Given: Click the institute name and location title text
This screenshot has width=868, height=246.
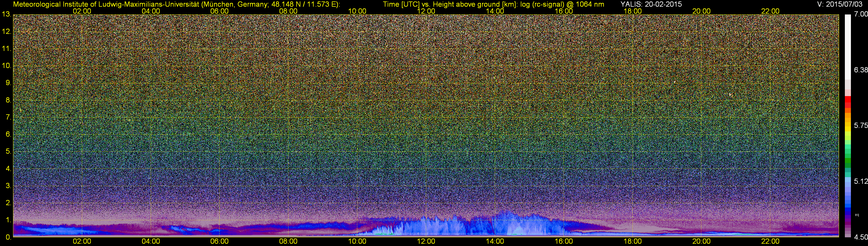Looking at the screenshot, I should 176,4.
